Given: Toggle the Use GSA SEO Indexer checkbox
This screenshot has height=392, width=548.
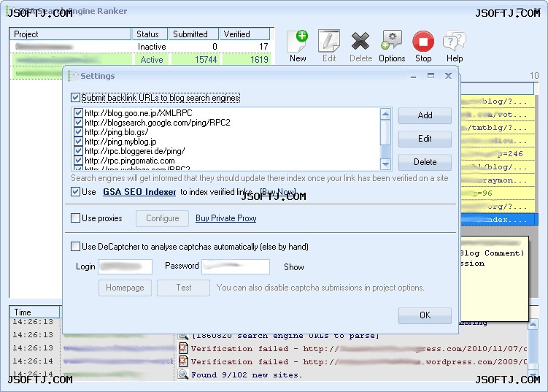Looking at the screenshot, I should 75,192.
